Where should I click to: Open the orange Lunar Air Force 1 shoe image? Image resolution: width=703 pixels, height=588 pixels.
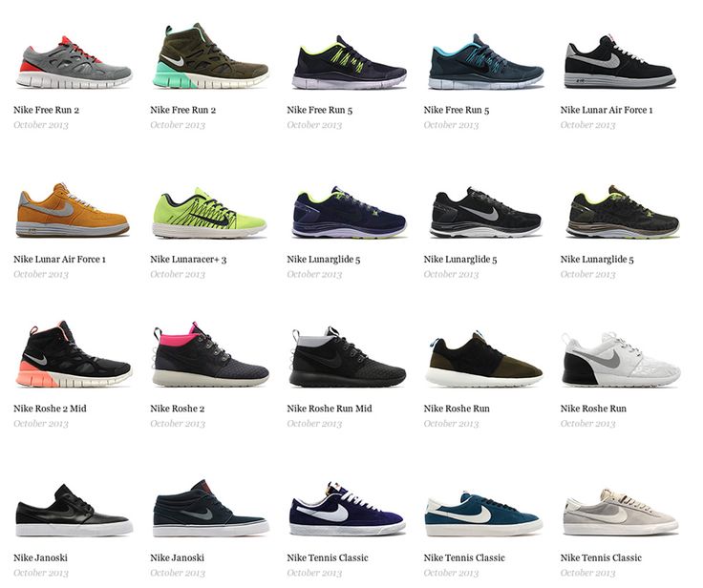[73, 210]
